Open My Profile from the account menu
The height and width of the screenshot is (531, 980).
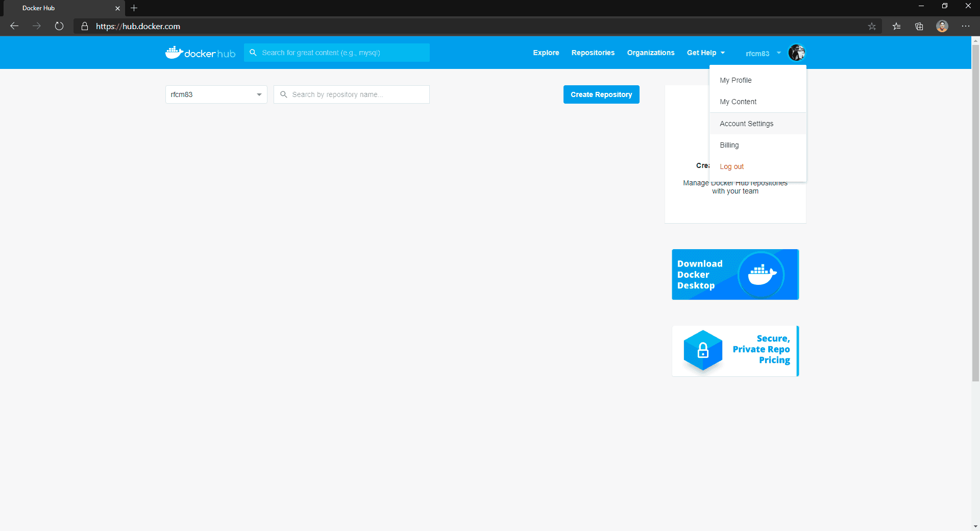758,80
